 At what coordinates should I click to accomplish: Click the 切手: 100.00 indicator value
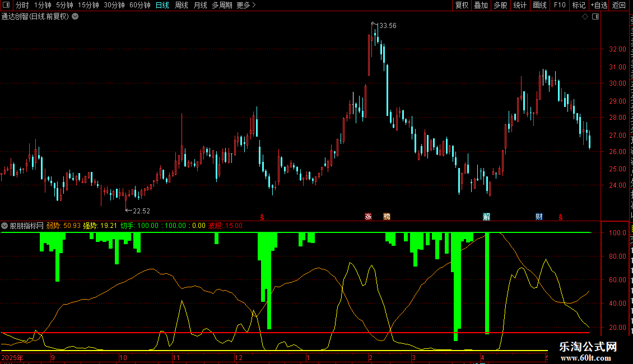point(139,226)
